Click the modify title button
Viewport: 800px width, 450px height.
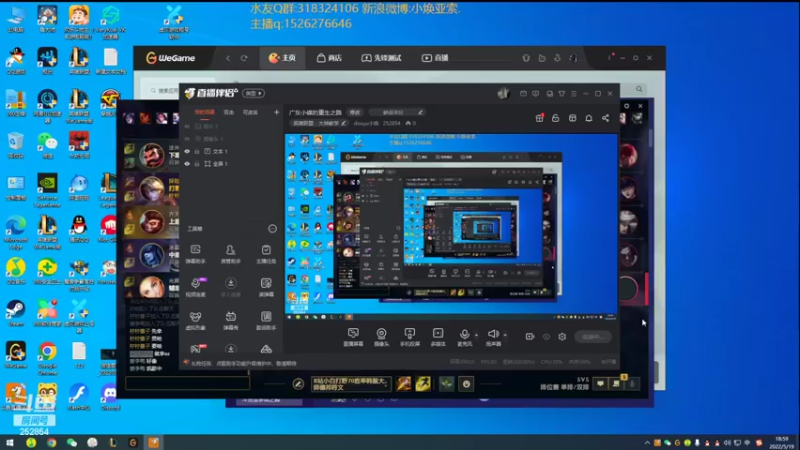pos(355,112)
